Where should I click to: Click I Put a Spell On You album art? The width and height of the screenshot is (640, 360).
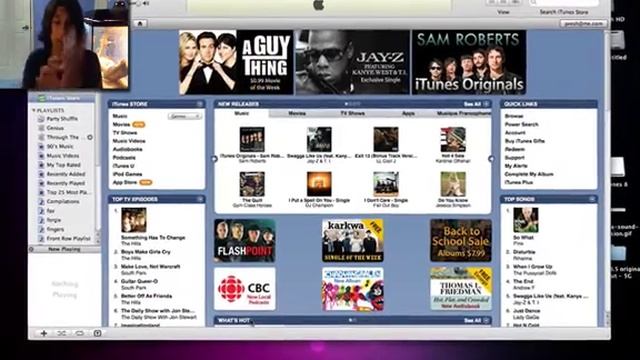319,184
